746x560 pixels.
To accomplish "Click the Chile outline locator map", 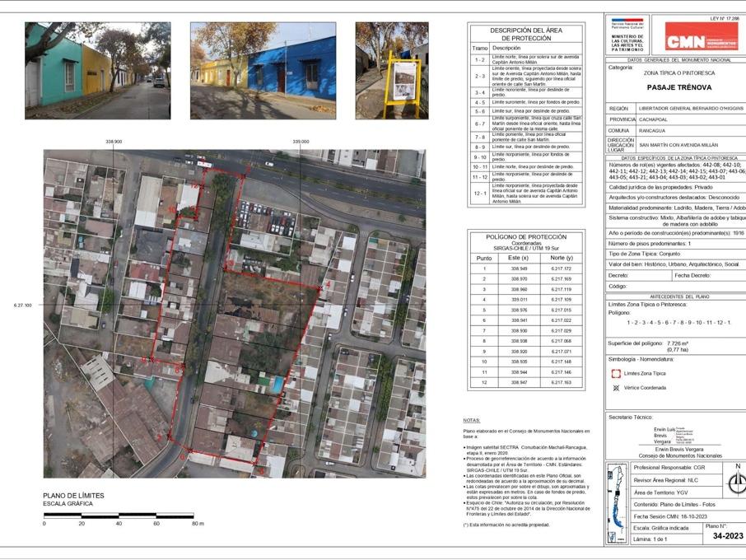I will pyautogui.click(x=617, y=502).
